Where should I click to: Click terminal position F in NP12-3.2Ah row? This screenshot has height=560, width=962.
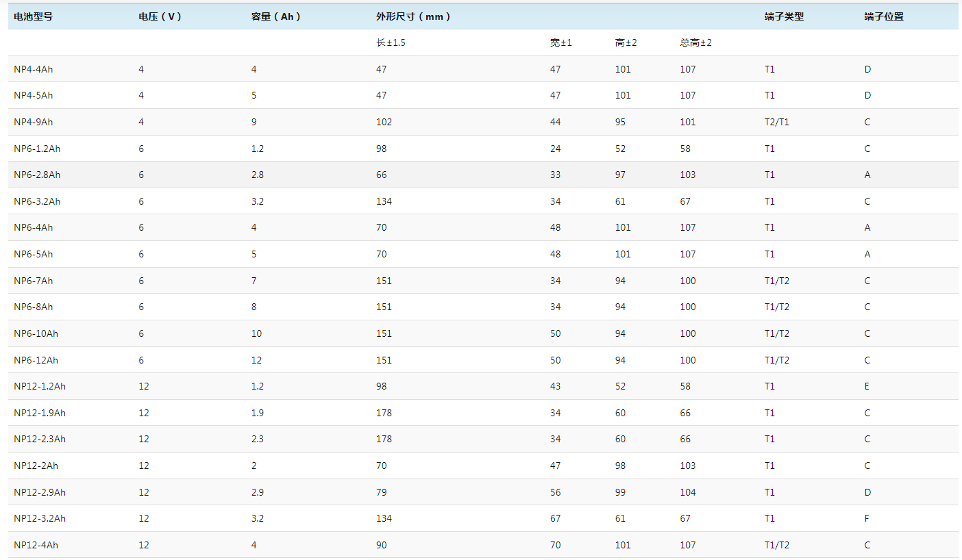[x=867, y=518]
